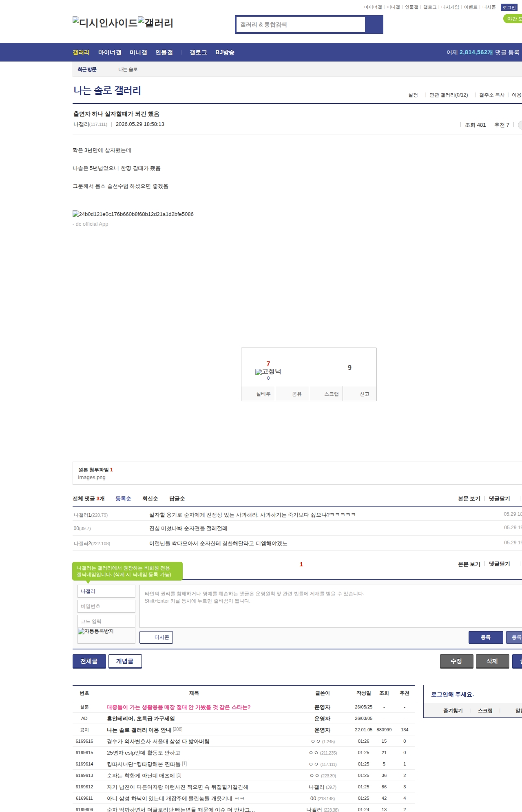Open the broken attached image 24b0d121e0c176b
The width and height of the screenshot is (522, 812).
point(133,214)
